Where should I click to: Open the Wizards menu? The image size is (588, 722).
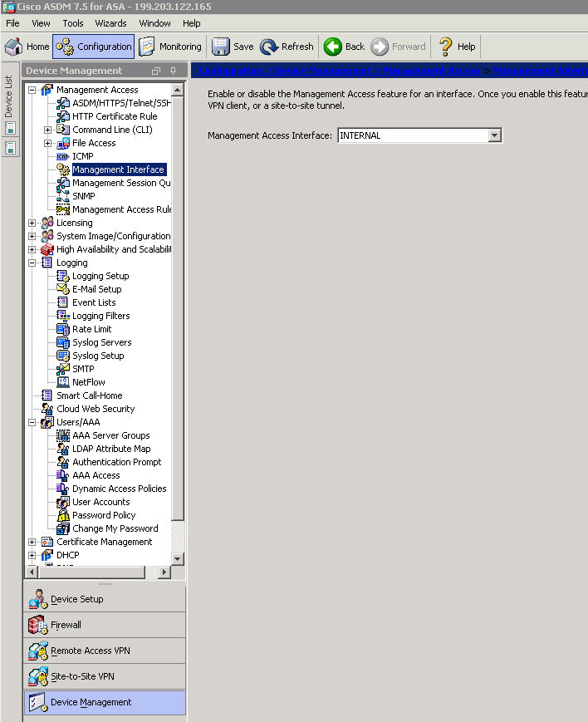[110, 23]
